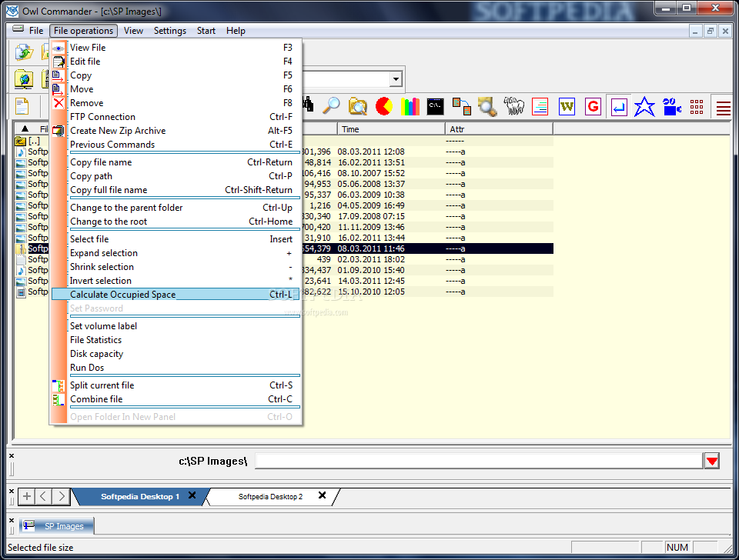Open the red-yellow pie chart disk icon
This screenshot has width=739, height=560.
(384, 106)
